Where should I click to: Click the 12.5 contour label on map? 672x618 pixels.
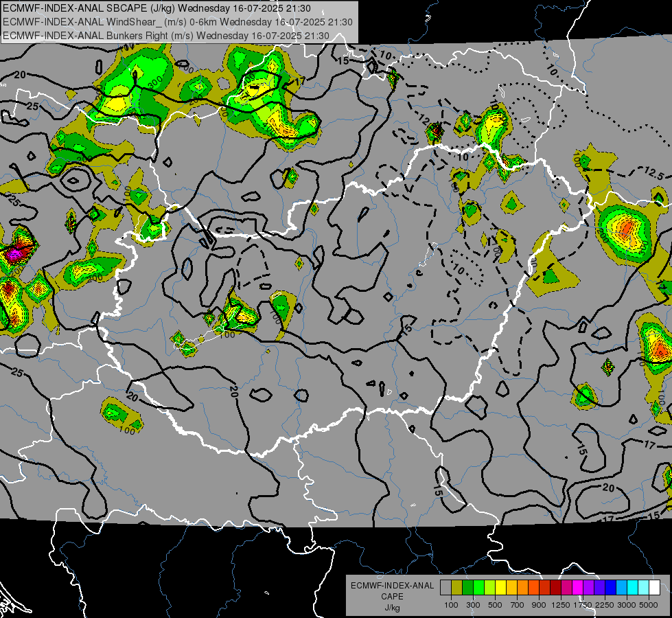654,173
